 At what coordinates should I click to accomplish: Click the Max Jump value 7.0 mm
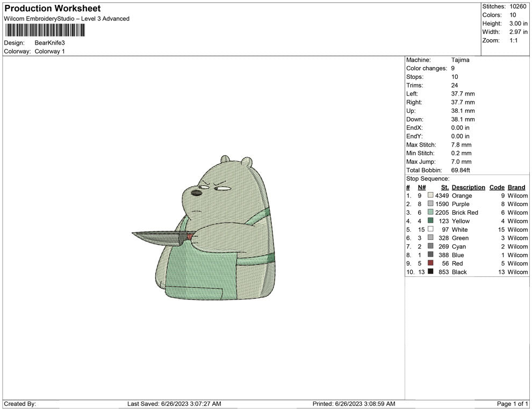pyautogui.click(x=462, y=162)
